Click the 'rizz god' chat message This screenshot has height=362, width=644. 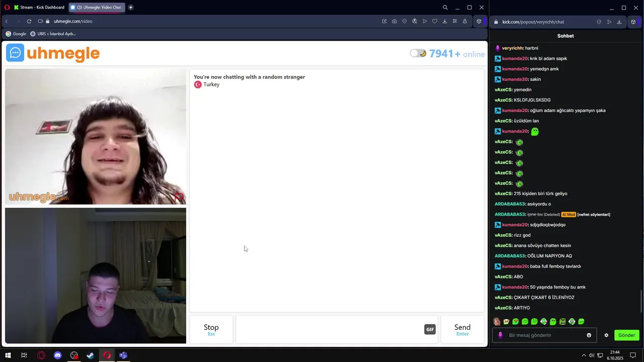(522, 235)
